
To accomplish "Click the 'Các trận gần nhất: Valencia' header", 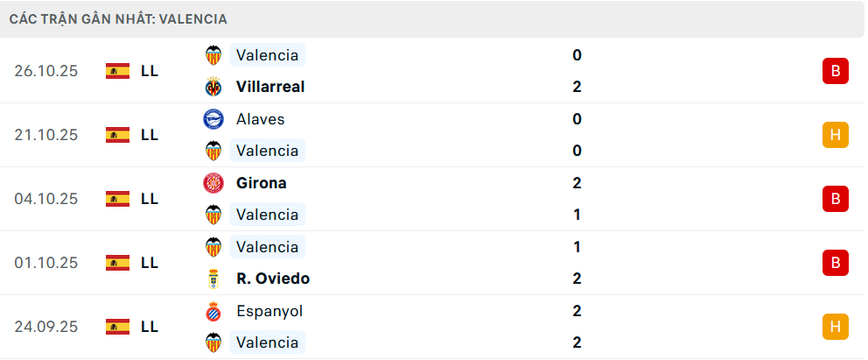I will point(118,18).
